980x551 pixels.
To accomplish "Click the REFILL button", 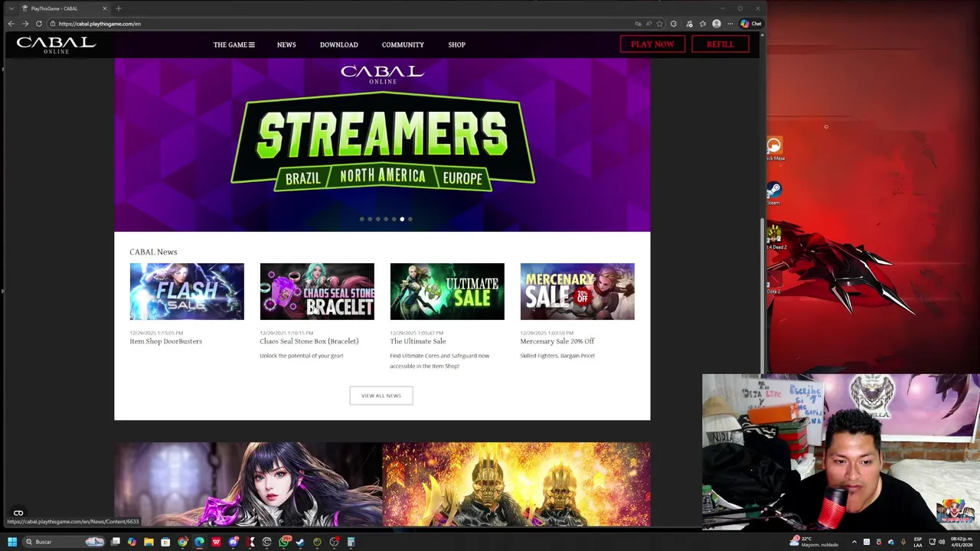I will click(720, 44).
